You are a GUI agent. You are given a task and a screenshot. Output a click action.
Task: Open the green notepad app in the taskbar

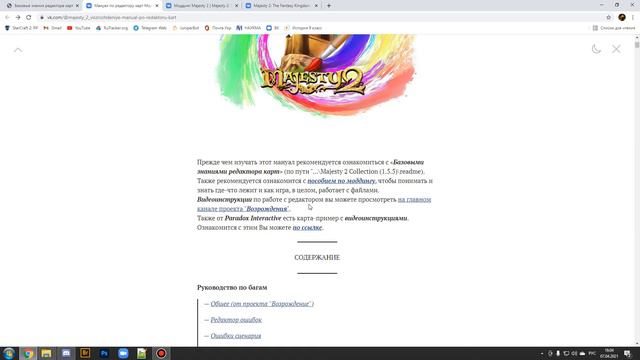tap(142, 353)
